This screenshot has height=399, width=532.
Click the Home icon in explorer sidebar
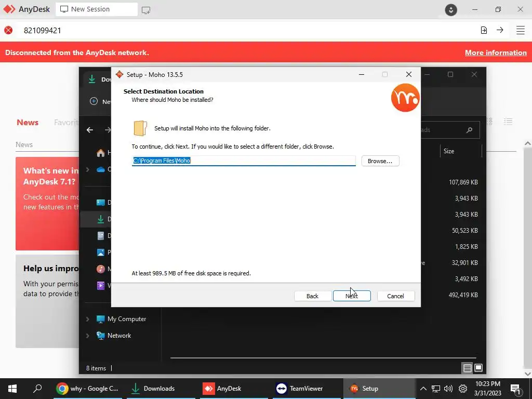[101, 153]
